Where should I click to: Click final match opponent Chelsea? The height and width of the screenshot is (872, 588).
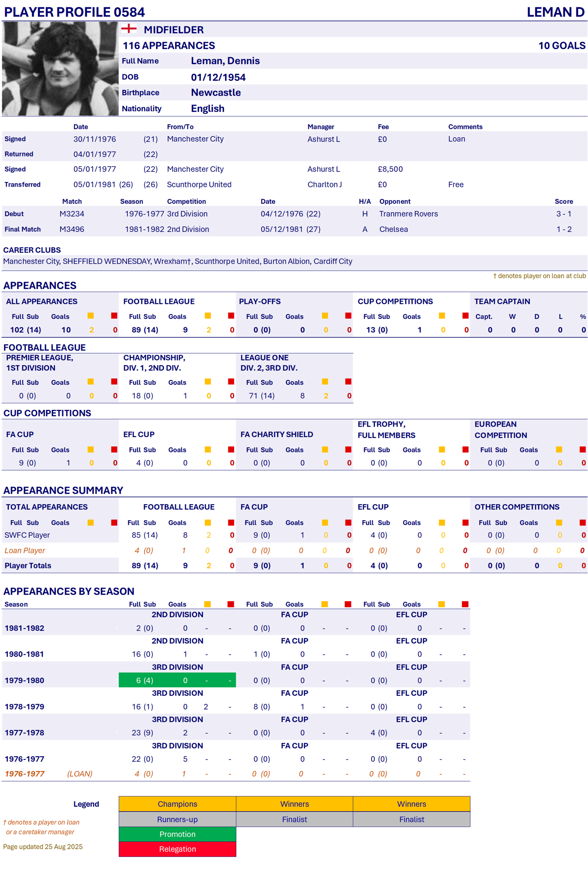(393, 229)
